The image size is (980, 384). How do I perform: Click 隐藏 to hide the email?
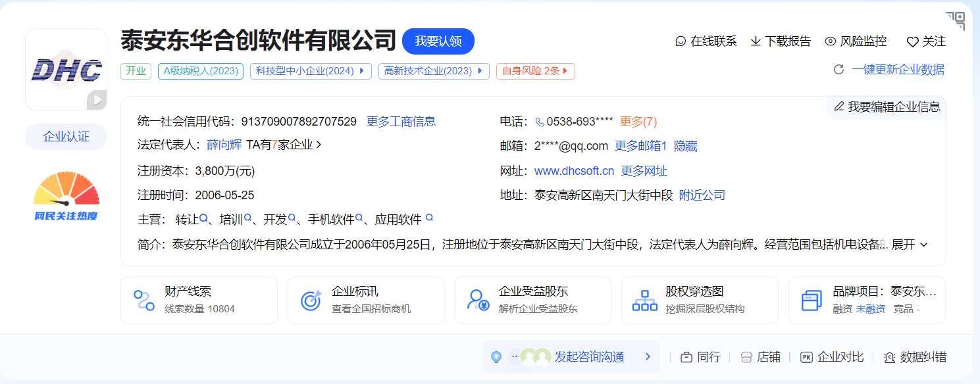coord(686,146)
